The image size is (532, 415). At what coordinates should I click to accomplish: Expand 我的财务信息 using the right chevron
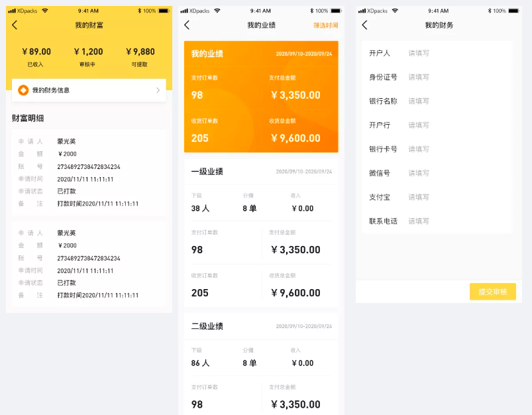(158, 90)
